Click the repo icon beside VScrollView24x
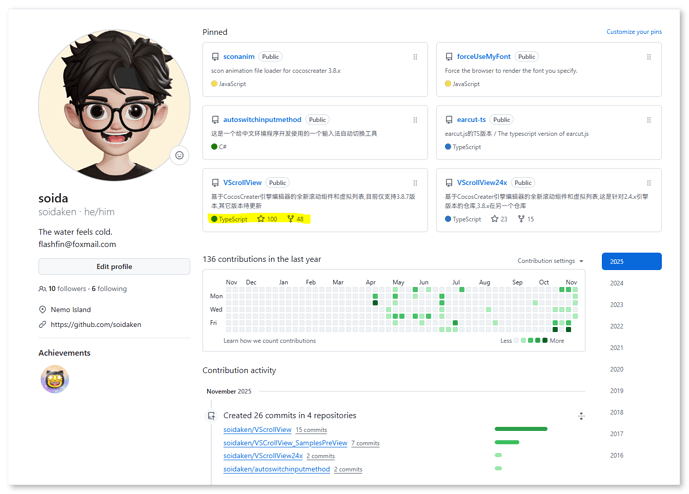 click(x=449, y=182)
